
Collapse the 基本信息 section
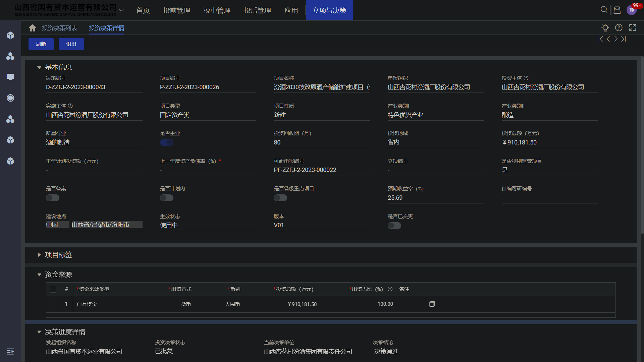tap(39, 67)
